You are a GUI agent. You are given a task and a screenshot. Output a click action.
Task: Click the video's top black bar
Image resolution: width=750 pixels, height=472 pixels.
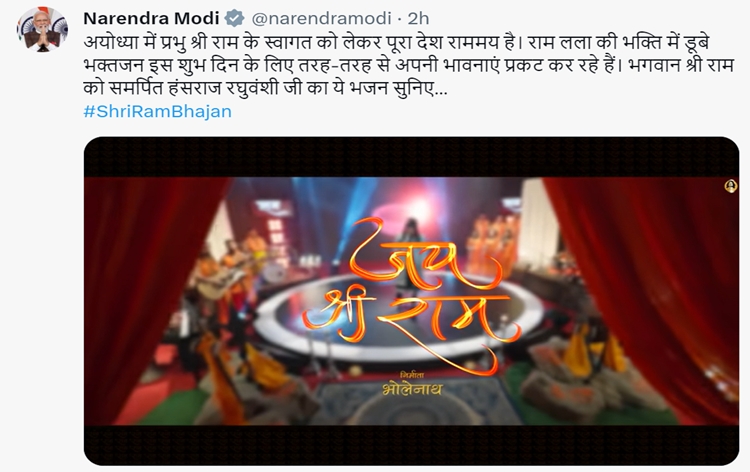coord(411,157)
